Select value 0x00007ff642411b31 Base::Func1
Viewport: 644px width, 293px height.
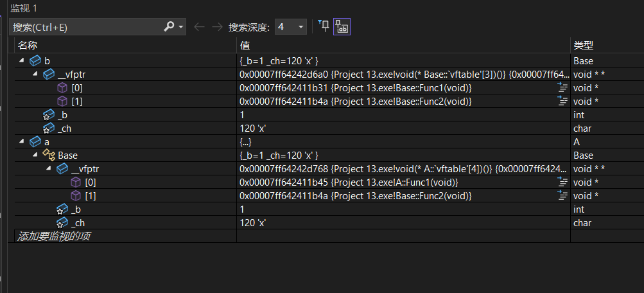click(355, 88)
